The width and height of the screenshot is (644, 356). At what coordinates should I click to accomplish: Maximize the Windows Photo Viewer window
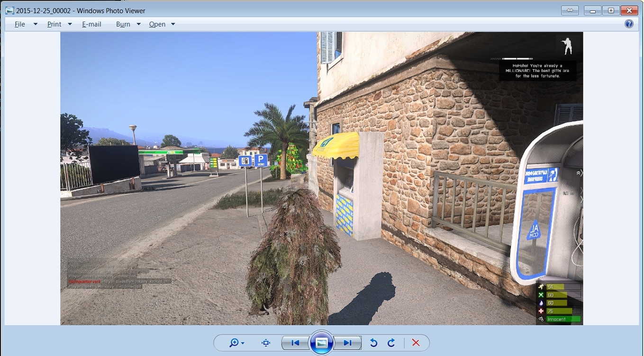(x=611, y=10)
